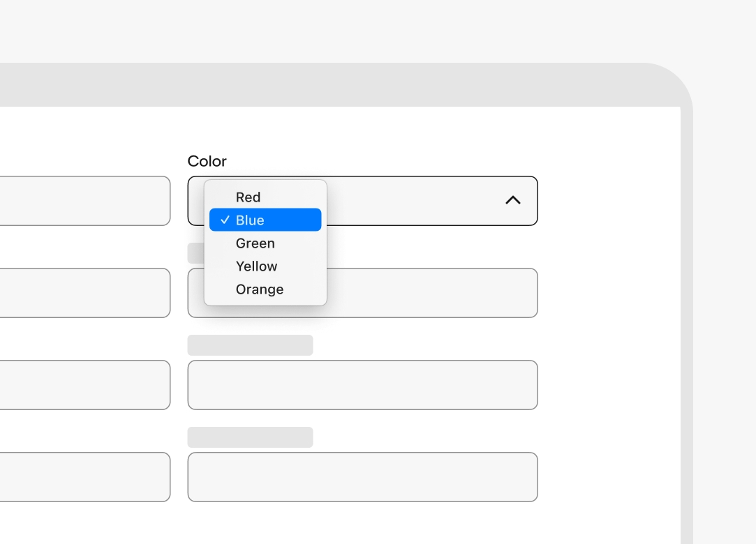Collapse the Color dropdown with the chevron
Screen dimensions: 756x544
coord(513,200)
